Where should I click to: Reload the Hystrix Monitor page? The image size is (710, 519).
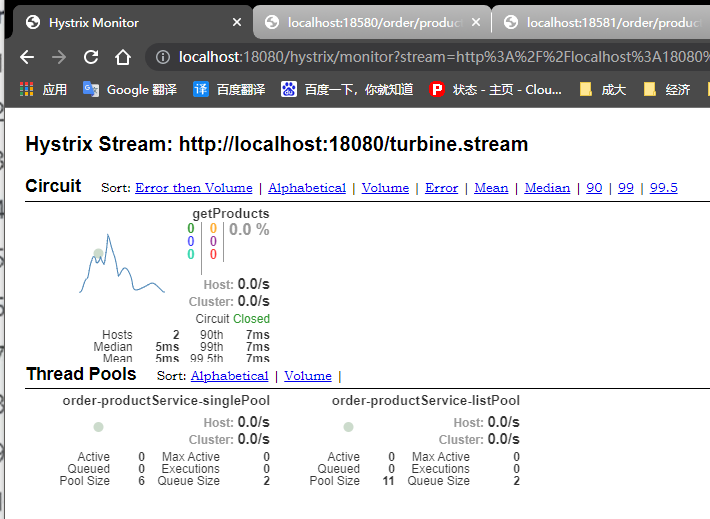coord(91,57)
